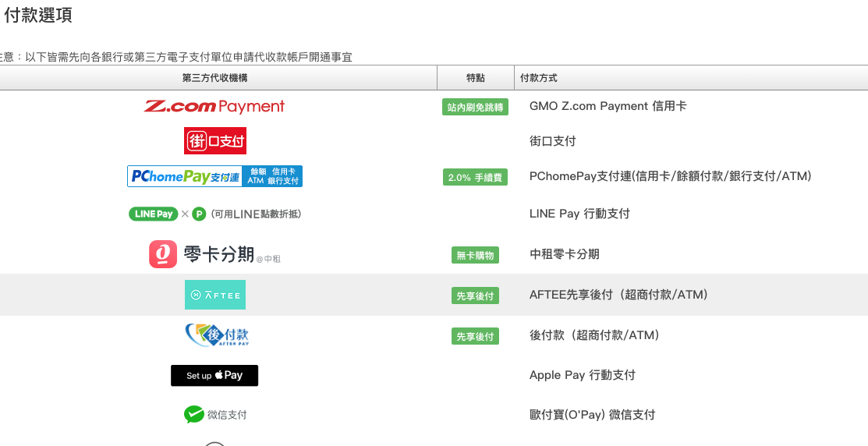Click the green LINE Pay logo
The width and height of the screenshot is (868, 446).
(154, 214)
